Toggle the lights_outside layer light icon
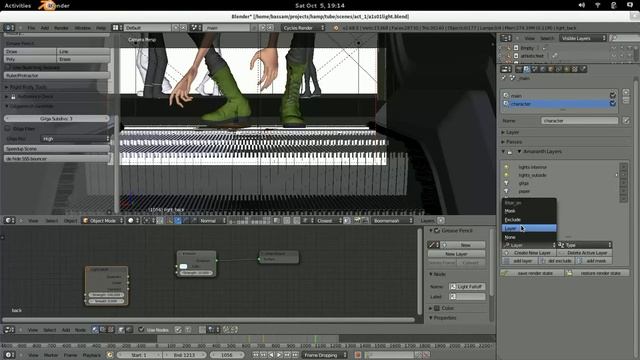Image resolution: width=640 pixels, height=360 pixels. (507, 175)
